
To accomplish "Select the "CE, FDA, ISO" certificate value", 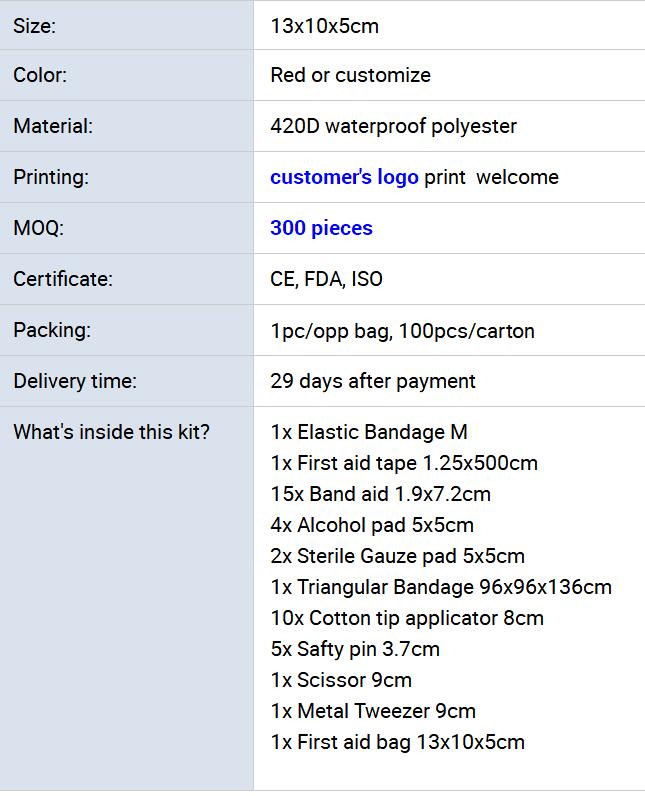I will click(326, 279).
